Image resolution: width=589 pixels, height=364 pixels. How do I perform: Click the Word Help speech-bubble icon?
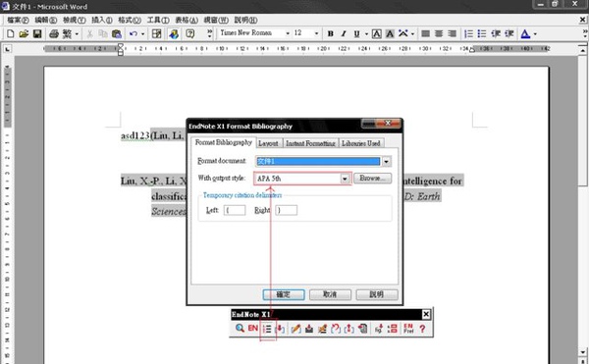pos(190,33)
